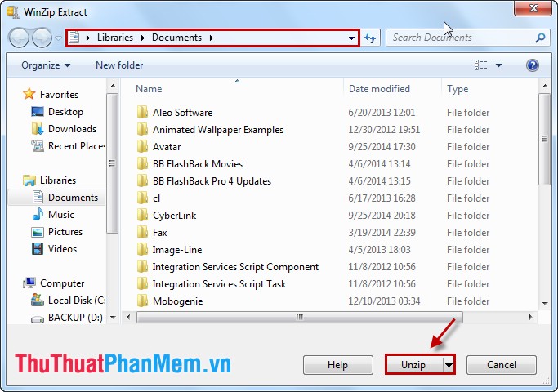This screenshot has width=558, height=392.
Task: Click file list scroll up arrow
Action: pos(545,86)
